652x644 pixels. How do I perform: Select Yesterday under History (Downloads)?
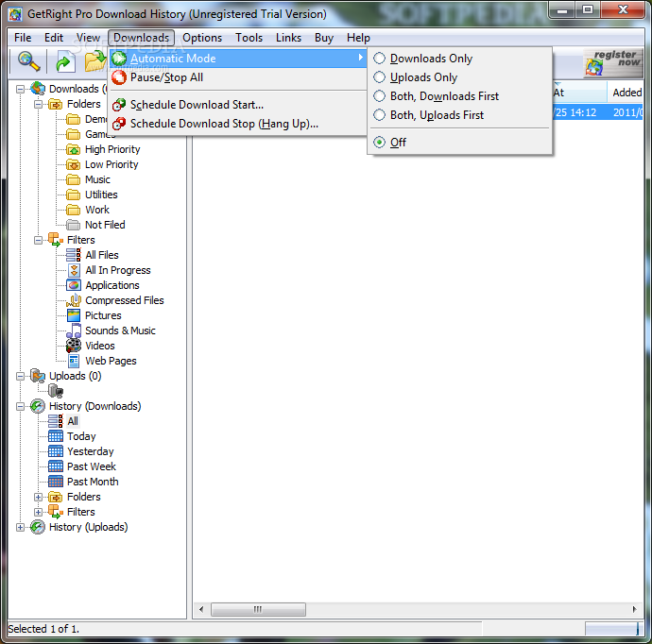(90, 451)
